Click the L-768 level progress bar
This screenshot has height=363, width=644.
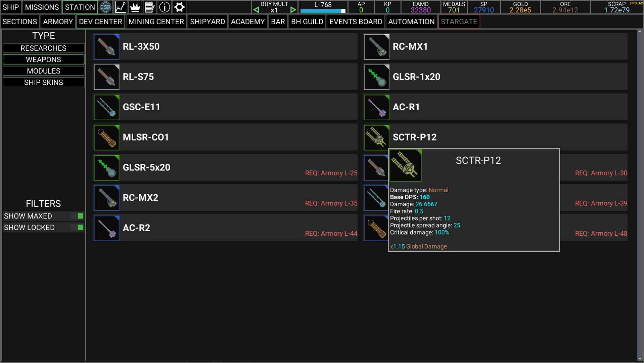point(323,11)
